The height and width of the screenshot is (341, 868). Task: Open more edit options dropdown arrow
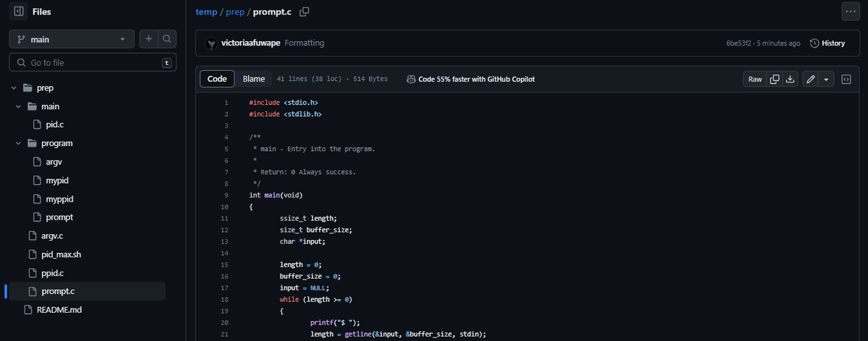(x=827, y=79)
